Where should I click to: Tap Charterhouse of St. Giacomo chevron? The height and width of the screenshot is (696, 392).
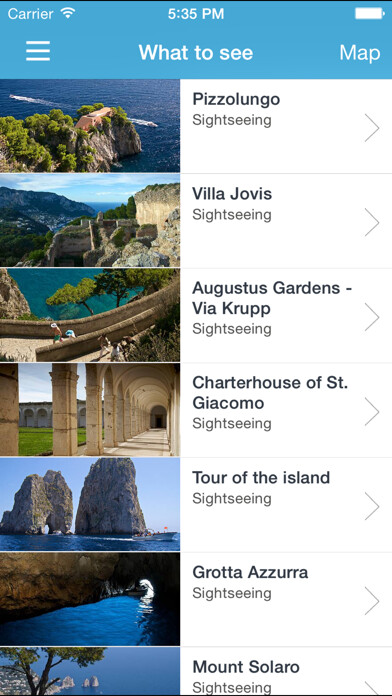372,411
